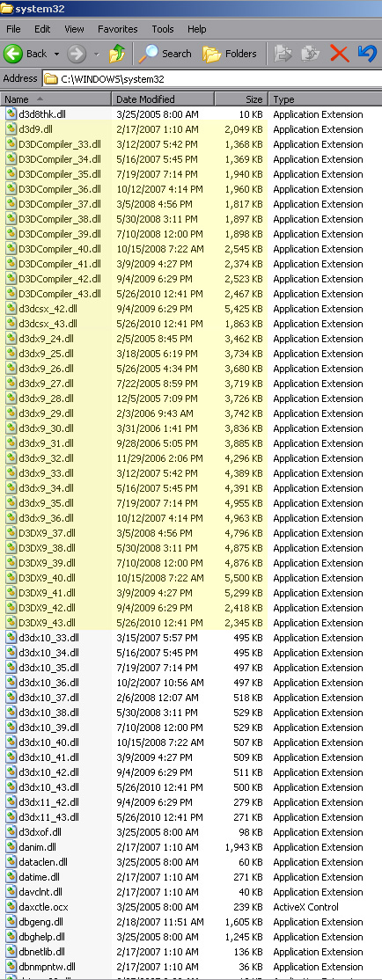
Task: Select file name dbnmpntw.dll
Action: point(47,967)
